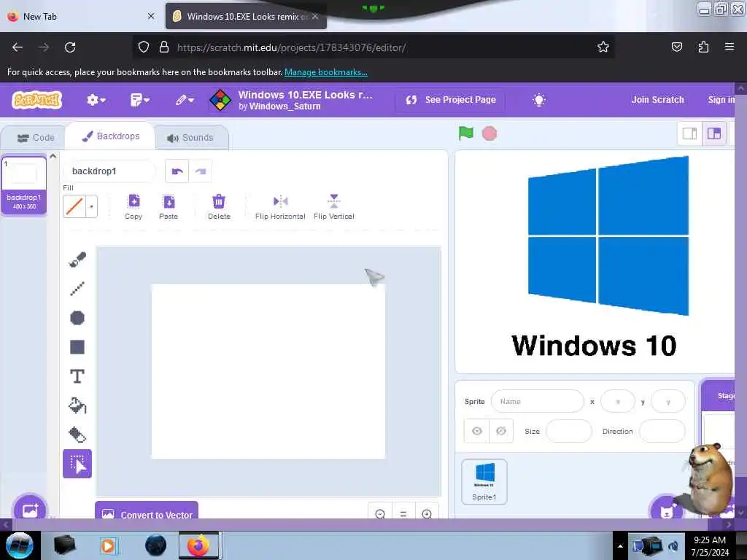Screen dimensions: 747x560
Task: Click the Windows_Saturn author name
Action: 285,106
